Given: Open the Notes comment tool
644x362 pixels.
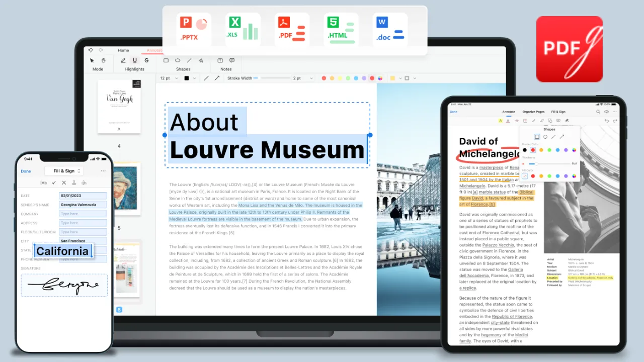Looking at the screenshot, I should tap(231, 60).
